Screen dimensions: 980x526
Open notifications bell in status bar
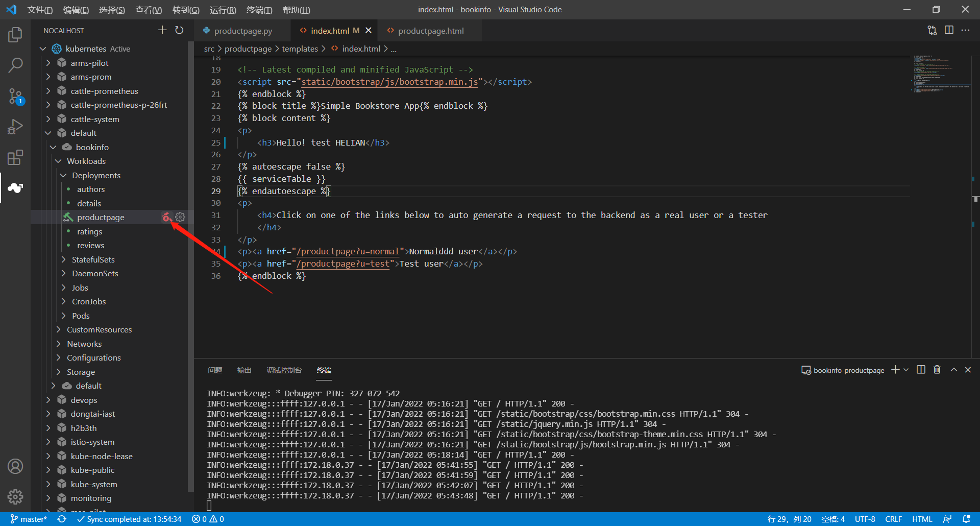[966, 519]
